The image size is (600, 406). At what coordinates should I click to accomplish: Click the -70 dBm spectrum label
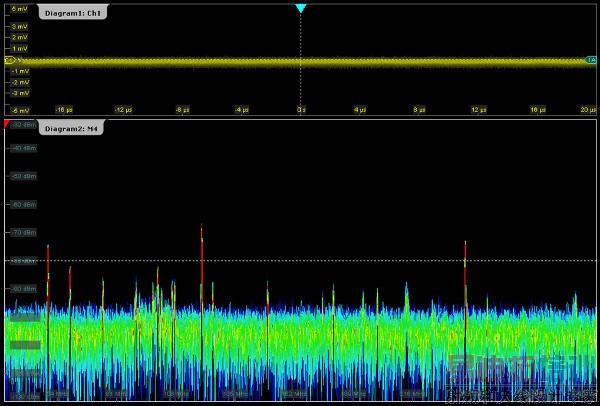click(x=23, y=233)
